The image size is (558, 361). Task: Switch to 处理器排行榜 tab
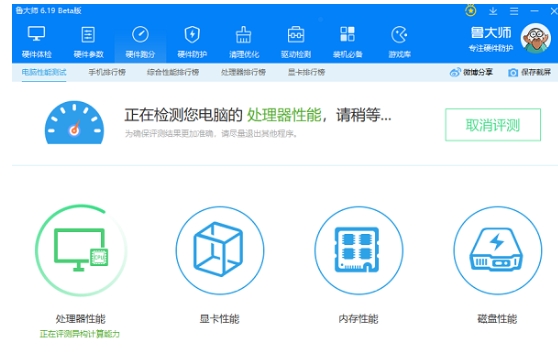tap(243, 72)
